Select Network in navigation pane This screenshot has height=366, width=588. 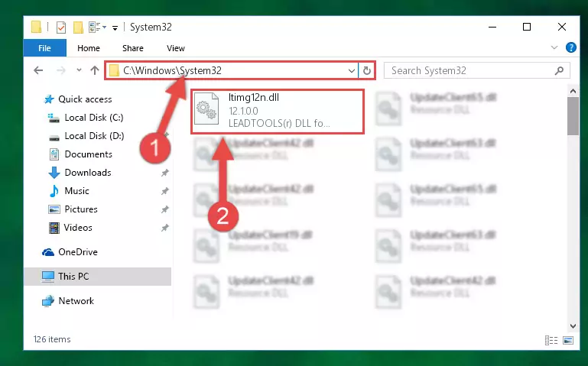point(76,300)
